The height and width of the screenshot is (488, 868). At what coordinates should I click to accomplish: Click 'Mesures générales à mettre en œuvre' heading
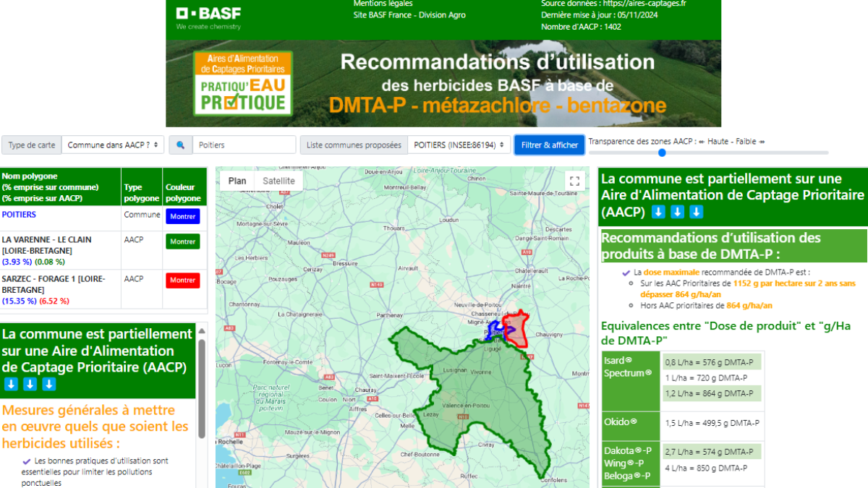coord(95,427)
